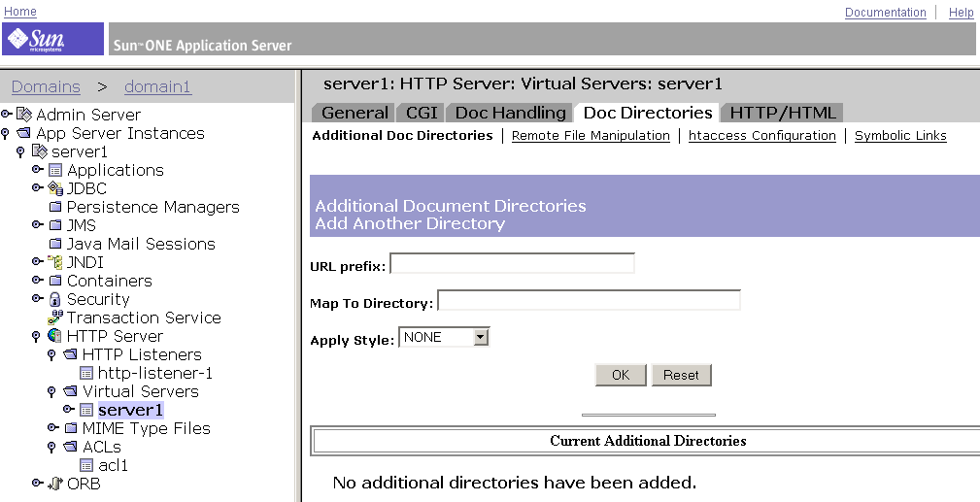Open the Remote File Manipulation link
The height and width of the screenshot is (502, 980).
[591, 136]
